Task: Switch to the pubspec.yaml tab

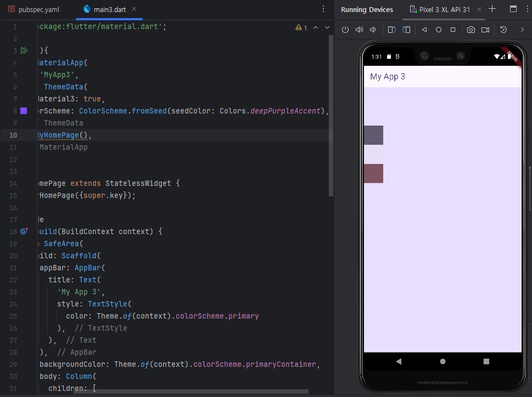Action: (x=34, y=9)
